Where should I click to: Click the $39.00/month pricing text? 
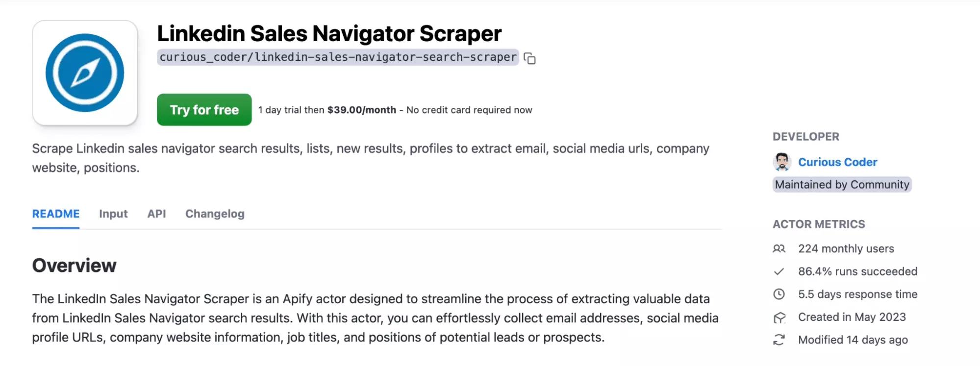pos(361,110)
